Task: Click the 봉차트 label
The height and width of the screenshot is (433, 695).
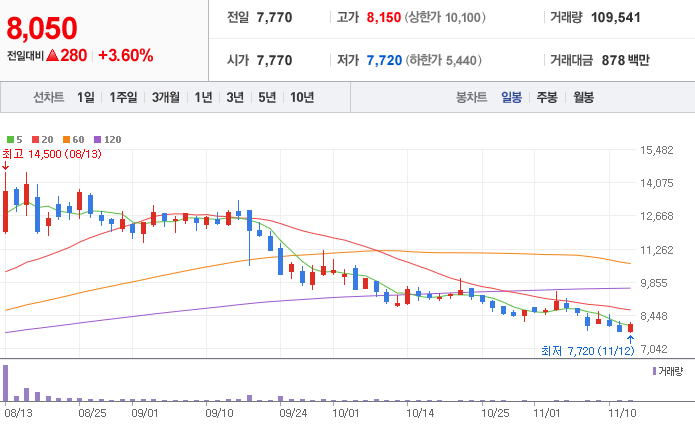Action: click(x=472, y=97)
